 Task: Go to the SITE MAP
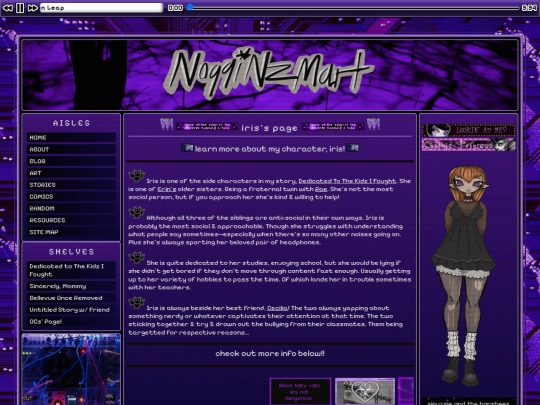71,232
